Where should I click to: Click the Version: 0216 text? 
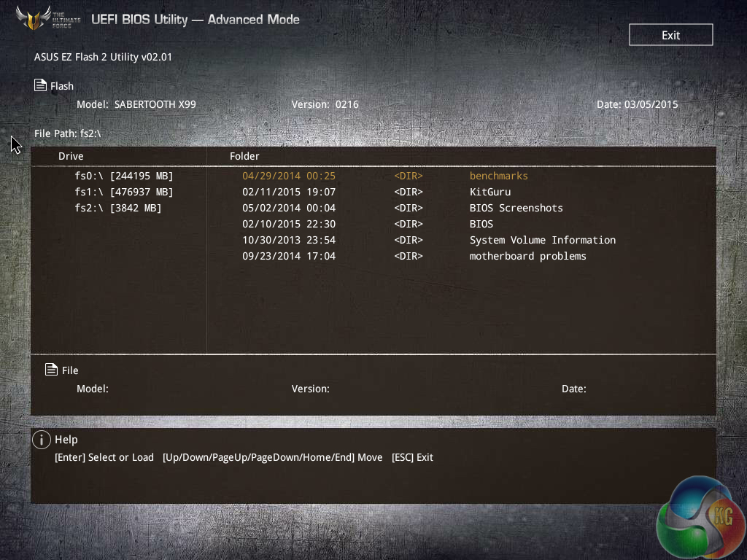[325, 104]
